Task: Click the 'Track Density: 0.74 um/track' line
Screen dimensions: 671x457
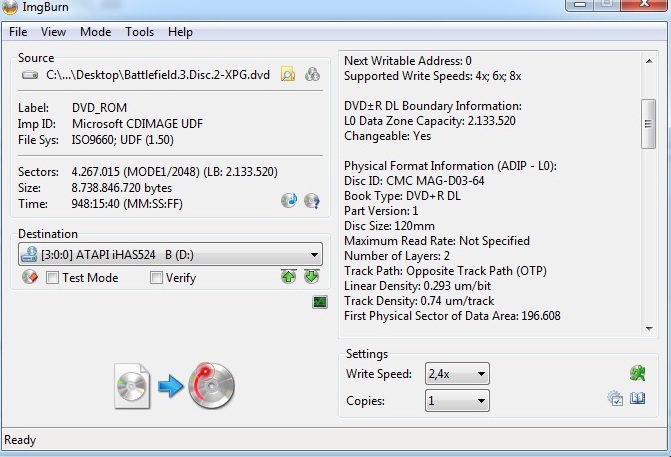Action: point(419,301)
